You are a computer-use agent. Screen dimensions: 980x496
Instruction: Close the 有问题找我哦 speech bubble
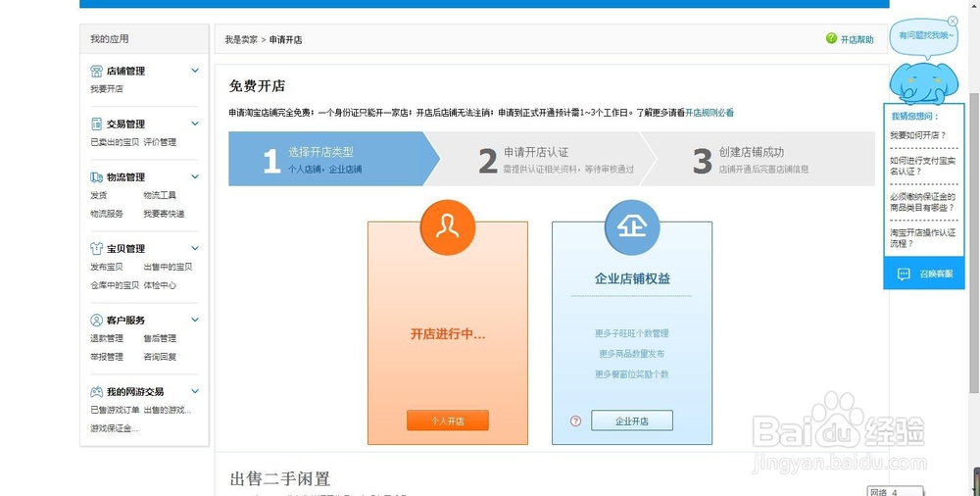point(953,22)
